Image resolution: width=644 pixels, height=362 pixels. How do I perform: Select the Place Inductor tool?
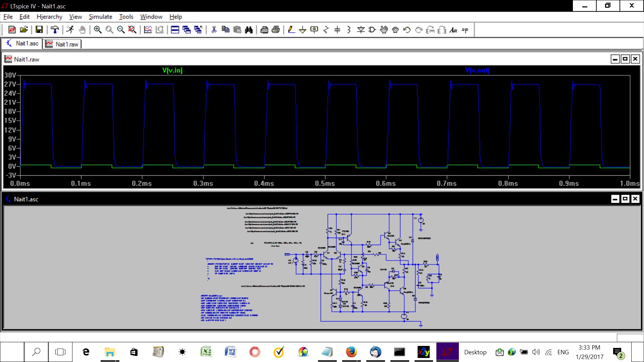tap(349, 30)
